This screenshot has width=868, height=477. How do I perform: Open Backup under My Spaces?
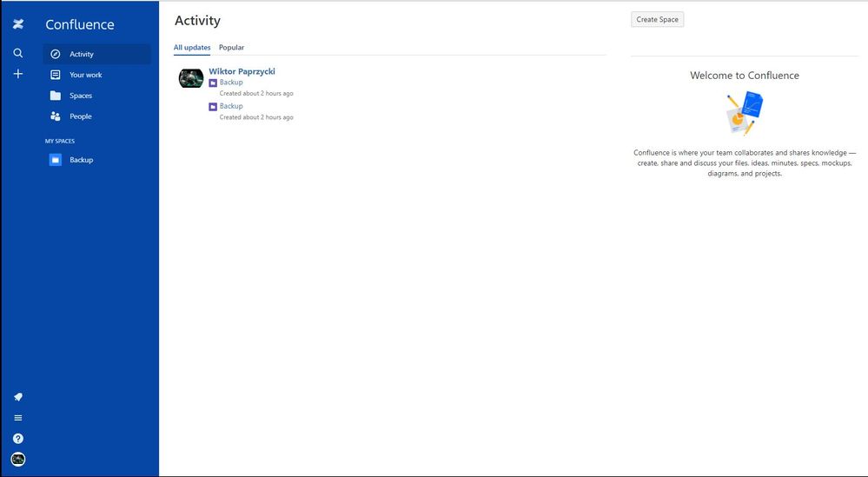tap(96, 160)
